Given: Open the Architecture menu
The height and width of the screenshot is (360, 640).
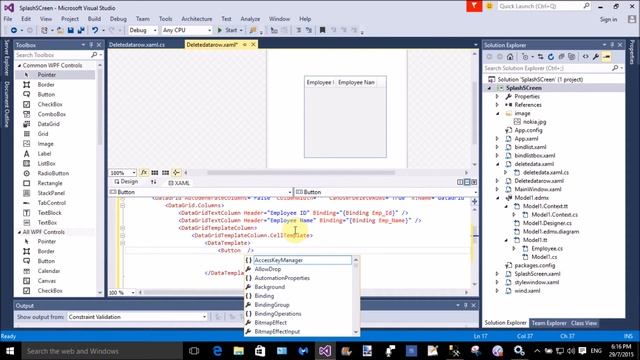Looking at the screenshot, I should [197, 19].
